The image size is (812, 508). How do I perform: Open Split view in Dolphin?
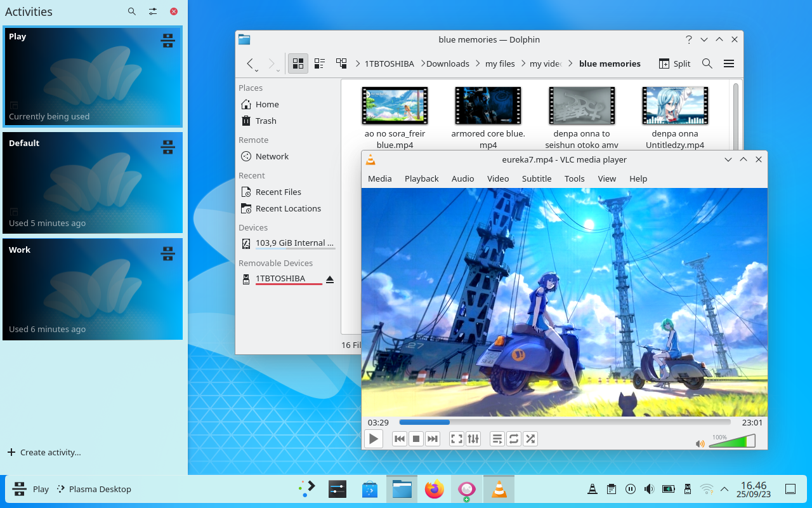click(x=674, y=63)
